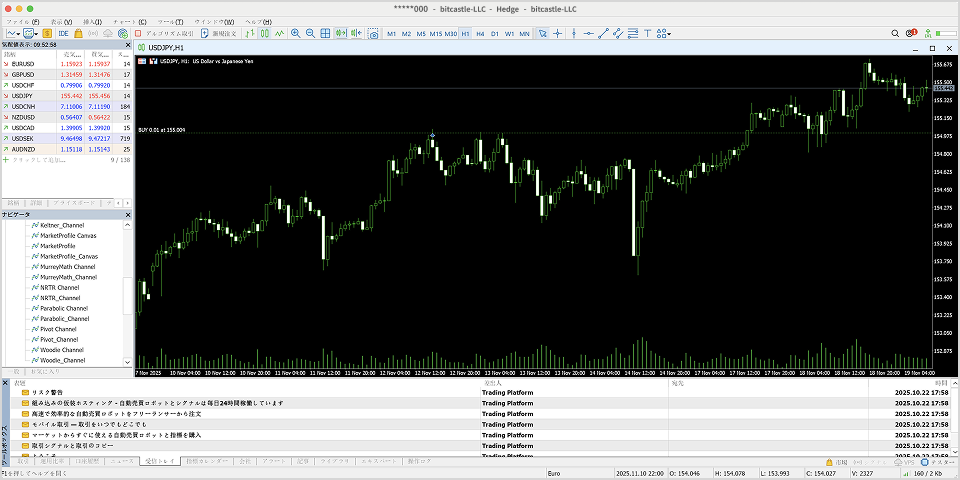Switch chart to line chart style
The width and height of the screenshot is (960, 480).
[280, 34]
